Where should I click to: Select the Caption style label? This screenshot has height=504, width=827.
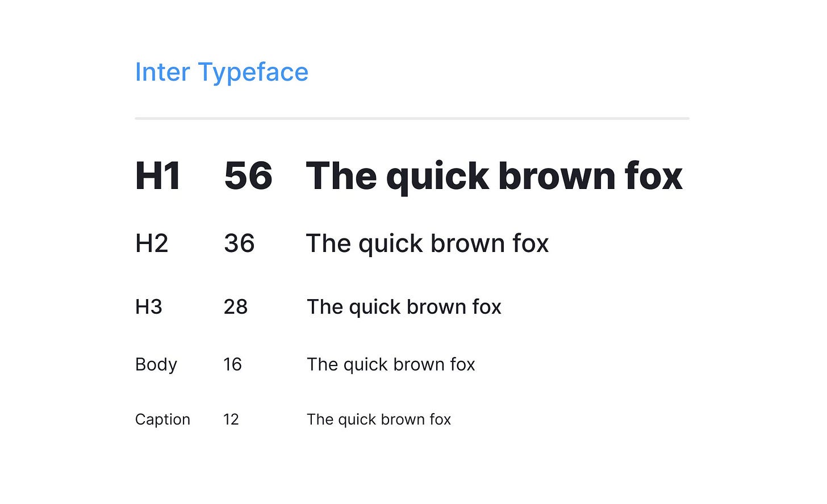pyautogui.click(x=162, y=420)
